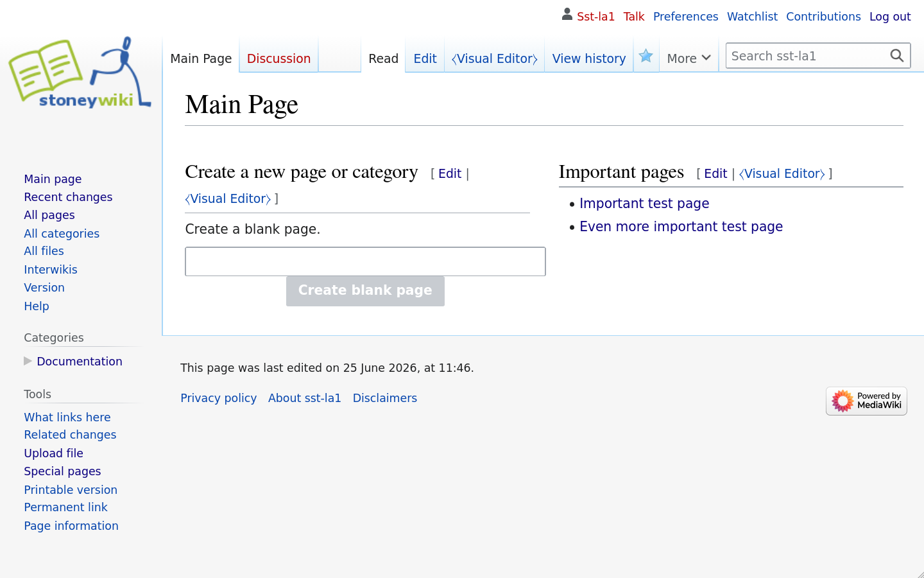Screen dimensions: 924x578
Task: Focus the blank page name field
Action: pos(365,261)
